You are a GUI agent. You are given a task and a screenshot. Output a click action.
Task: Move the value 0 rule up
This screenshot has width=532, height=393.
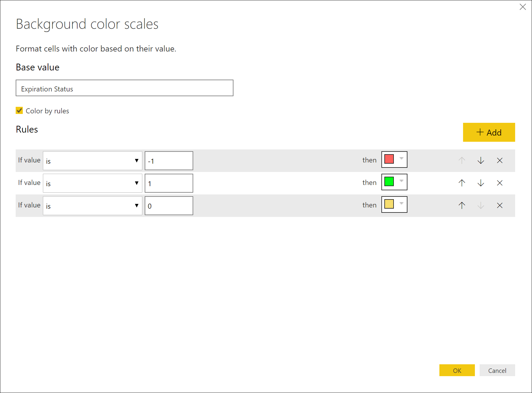(462, 205)
